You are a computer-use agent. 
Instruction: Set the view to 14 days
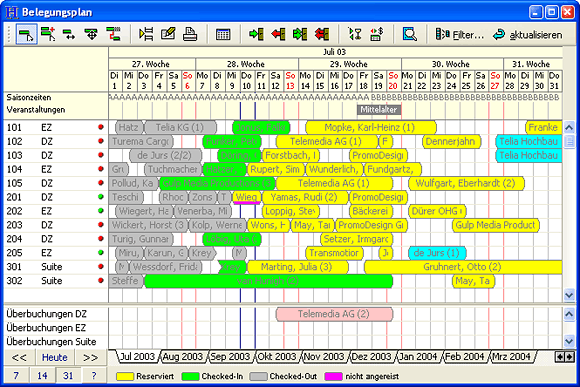click(x=42, y=376)
